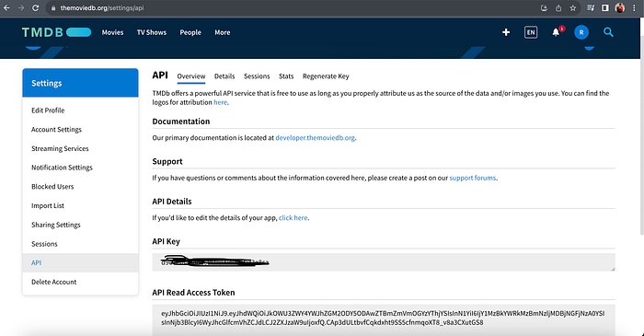This screenshot has height=336, width=644.
Task: Open Edit Profile in settings sidebar
Action: [x=48, y=110]
